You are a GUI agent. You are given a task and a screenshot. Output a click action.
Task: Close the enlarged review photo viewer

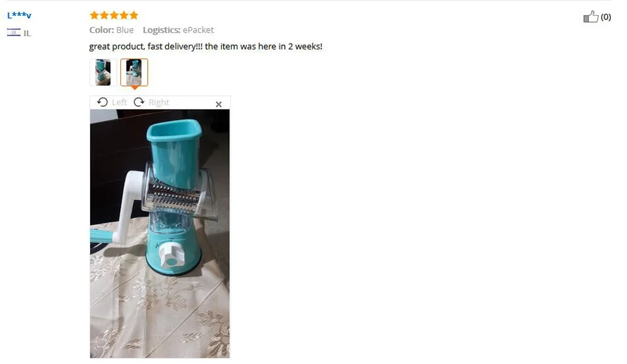coord(219,104)
